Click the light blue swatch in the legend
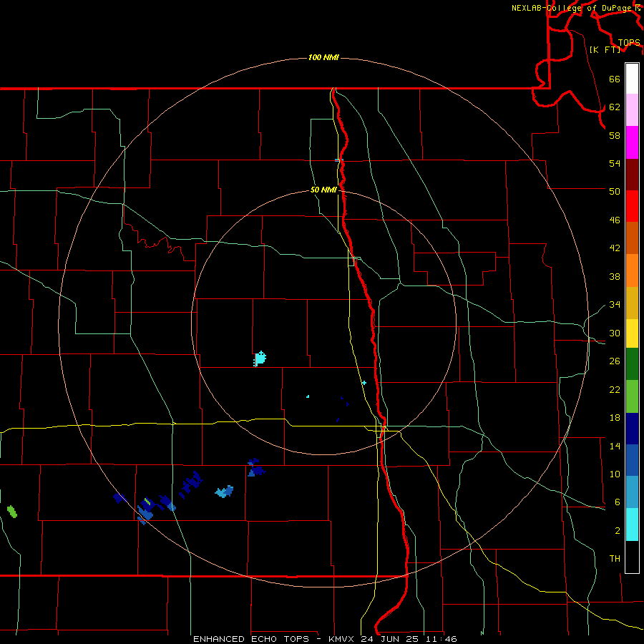The height and width of the screenshot is (644, 644). (x=632, y=492)
